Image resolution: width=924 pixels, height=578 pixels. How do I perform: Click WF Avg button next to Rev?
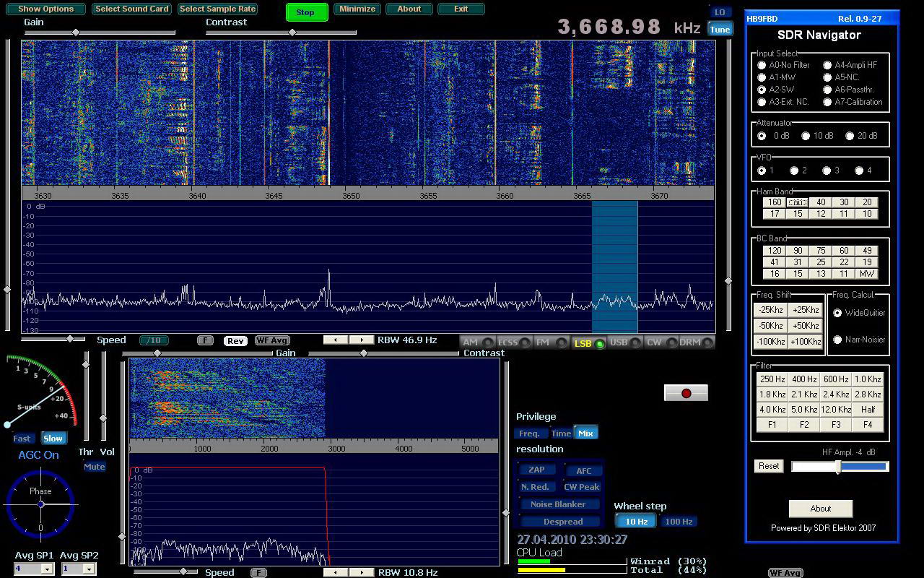(272, 341)
